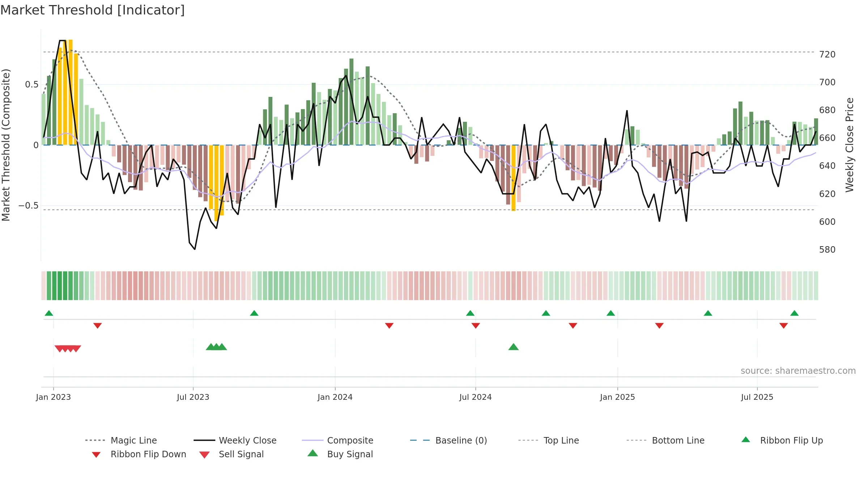Viewport: 868px width, 488px height.
Task: Click the 660 price axis label
Action: coord(827,138)
